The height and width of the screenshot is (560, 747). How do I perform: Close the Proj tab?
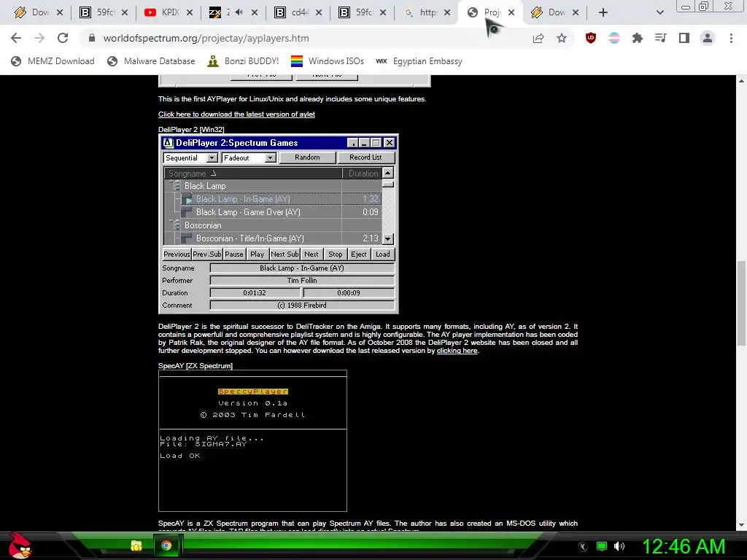511,12
